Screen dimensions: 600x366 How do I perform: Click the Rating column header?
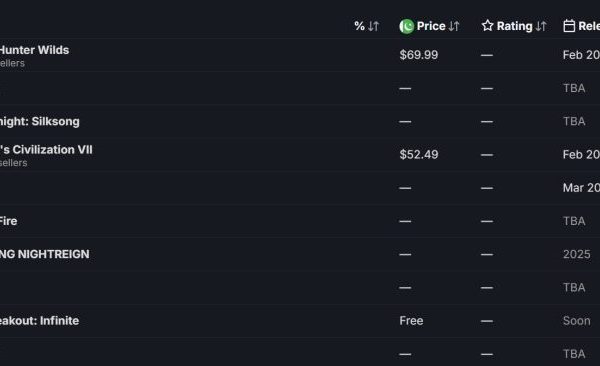click(514, 26)
